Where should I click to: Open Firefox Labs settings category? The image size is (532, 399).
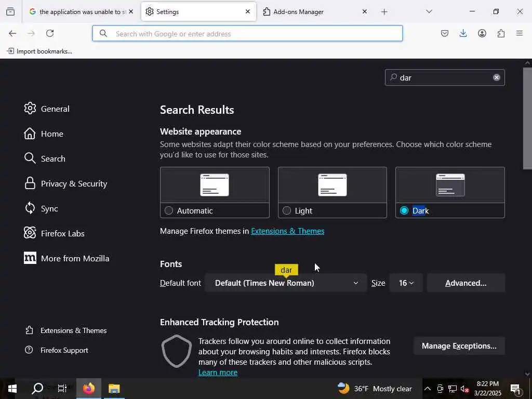[54, 233]
